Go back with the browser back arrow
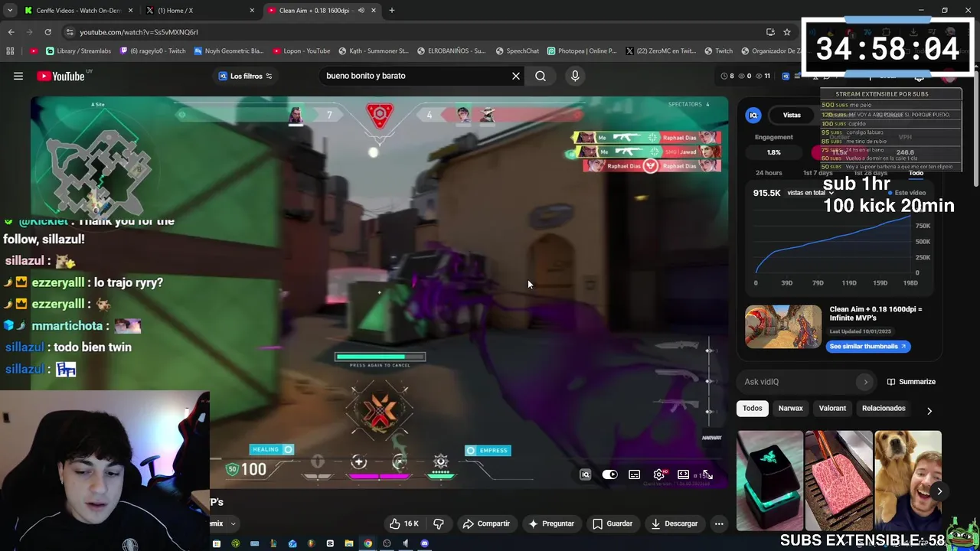980x551 pixels. (x=11, y=32)
